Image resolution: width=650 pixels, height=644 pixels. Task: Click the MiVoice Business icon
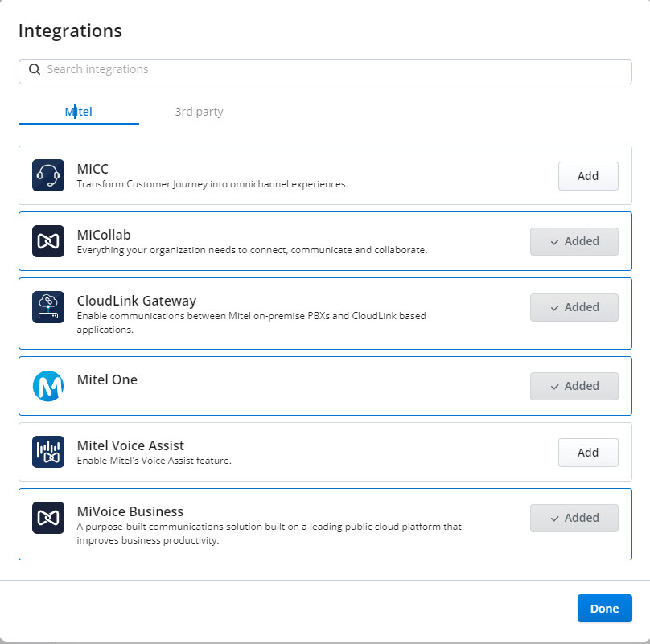click(48, 518)
